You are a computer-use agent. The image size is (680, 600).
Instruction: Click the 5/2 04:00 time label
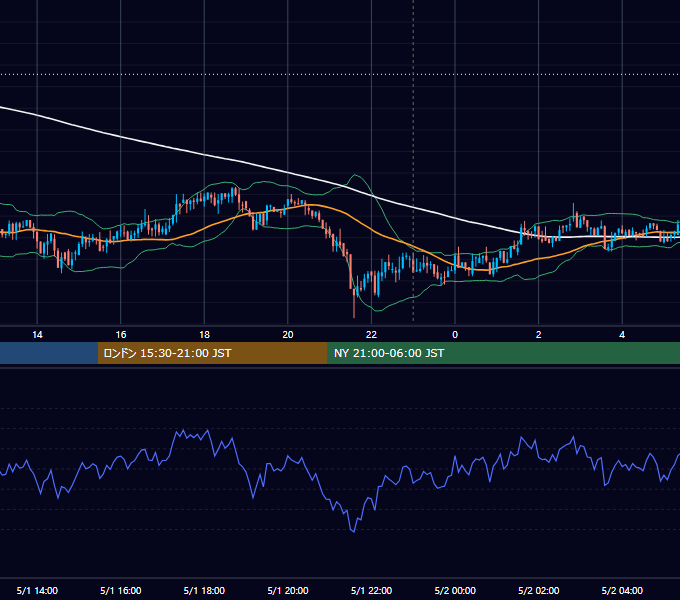click(622, 590)
